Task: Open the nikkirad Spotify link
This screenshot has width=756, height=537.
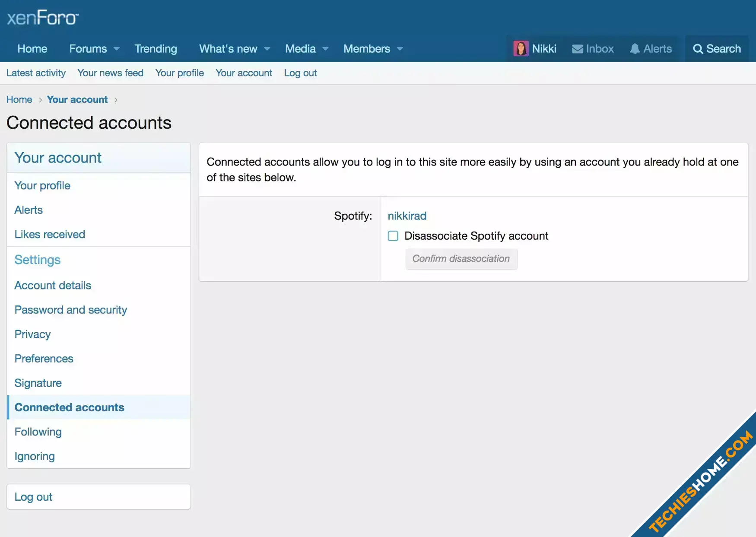Action: click(407, 216)
